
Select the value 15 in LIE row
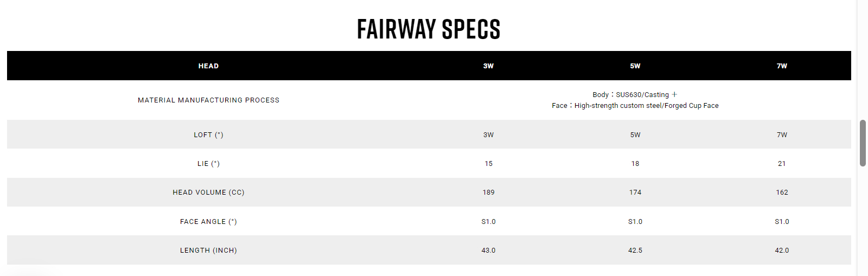pyautogui.click(x=488, y=164)
